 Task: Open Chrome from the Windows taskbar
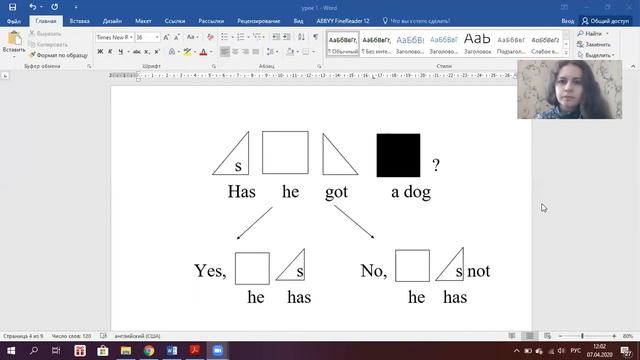tap(149, 351)
